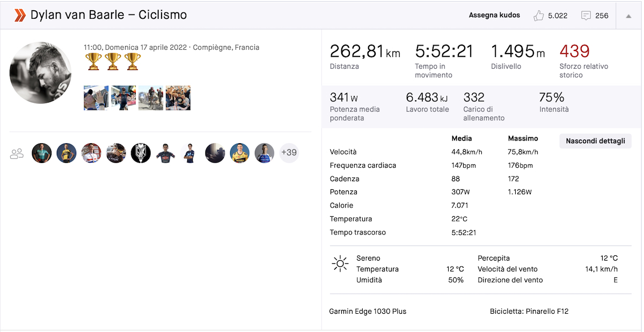Open the activity title Dylan van Baarle – Ciclismo
Viewport: 644px width, 332px height.
(108, 15)
